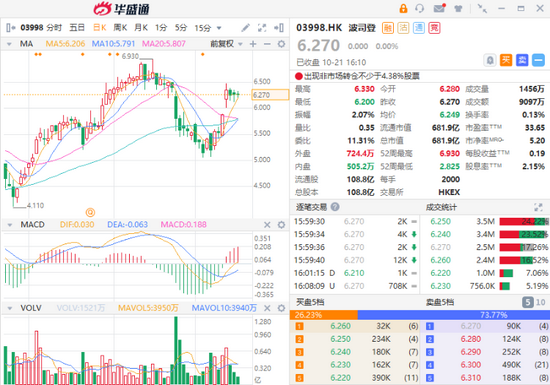Screen dimensions: 550x385
Task: Open the 前复权 adjustment dropdown
Action: click(226, 44)
